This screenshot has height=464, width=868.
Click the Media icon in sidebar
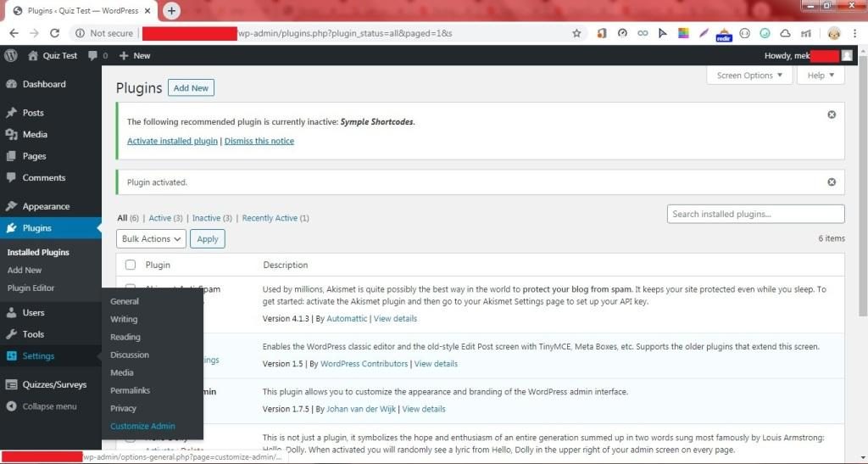coord(11,135)
